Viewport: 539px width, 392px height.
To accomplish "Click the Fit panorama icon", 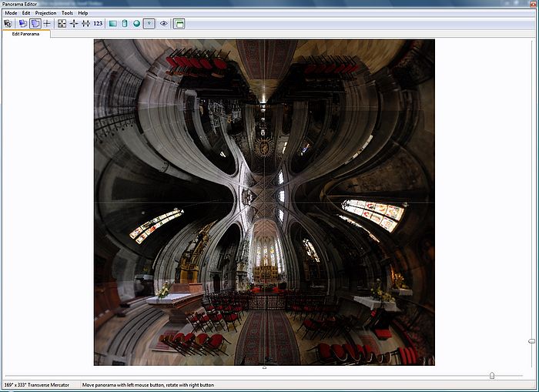I will click(62, 24).
